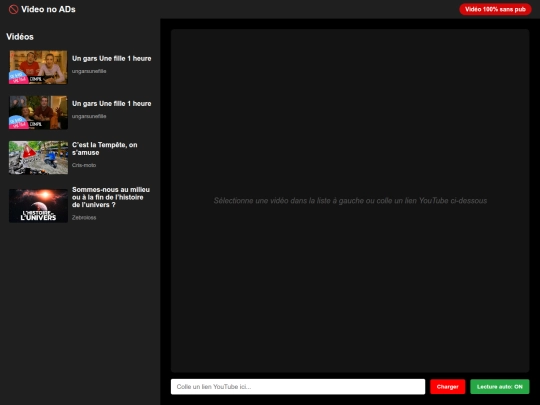Toggle Lecture auto ON button
The width and height of the screenshot is (540, 405).
point(500,387)
